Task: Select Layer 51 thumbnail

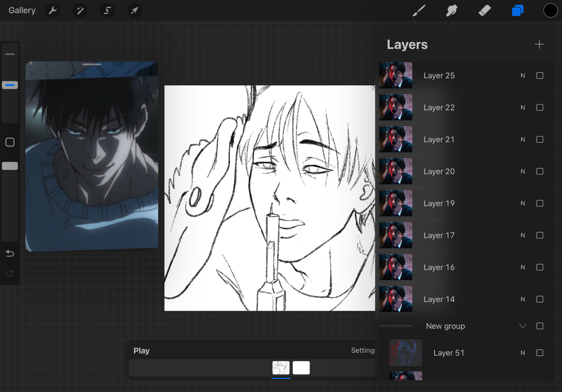Action: tap(405, 353)
